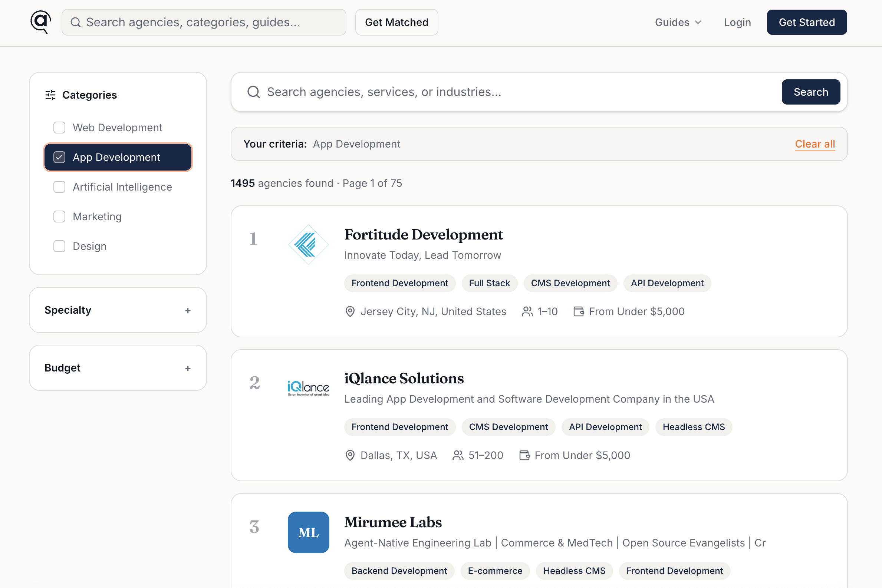882x588 pixels.
Task: Click Backend Development tag on Mirumee card
Action: [x=399, y=571]
